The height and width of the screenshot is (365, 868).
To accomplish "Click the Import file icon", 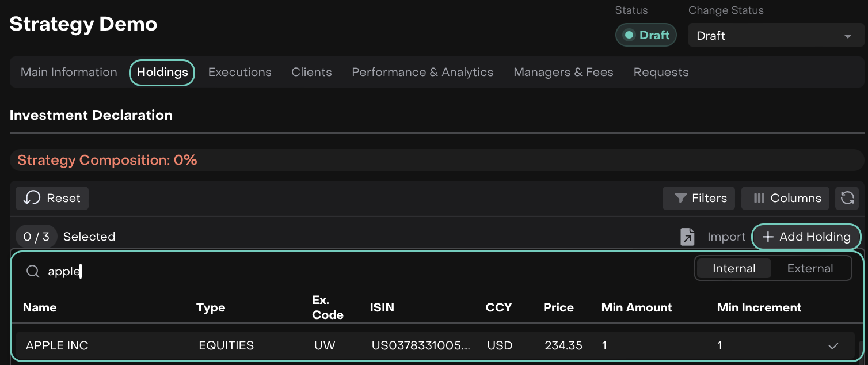I will tap(687, 237).
